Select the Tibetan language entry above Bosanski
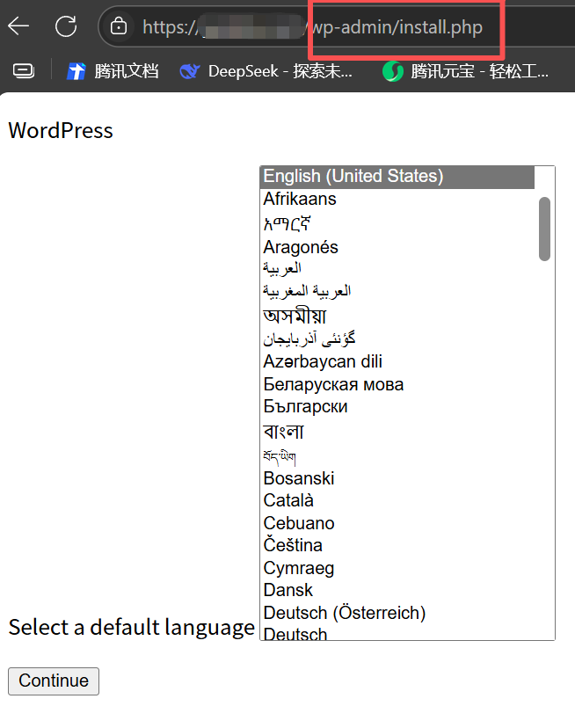 pyautogui.click(x=397, y=456)
